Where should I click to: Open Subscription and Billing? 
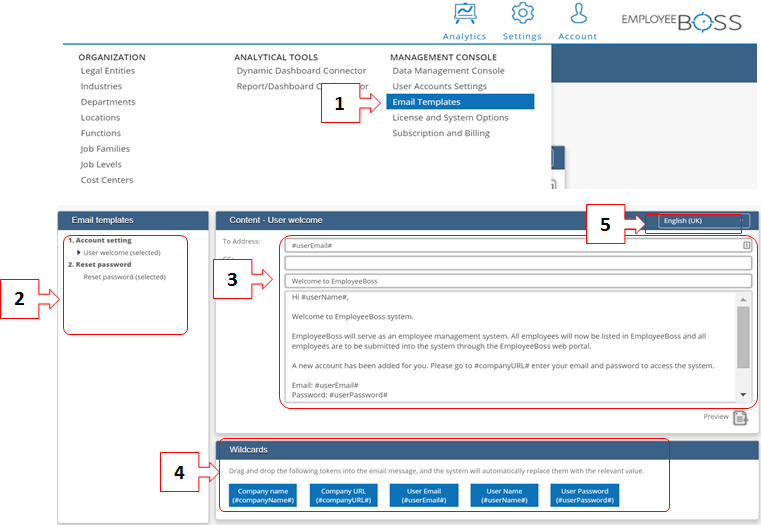(441, 133)
